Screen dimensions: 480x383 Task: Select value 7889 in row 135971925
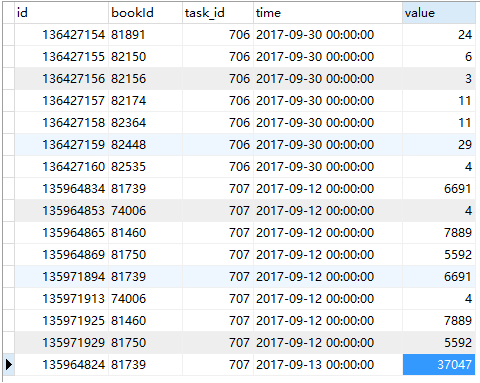[x=439, y=321]
